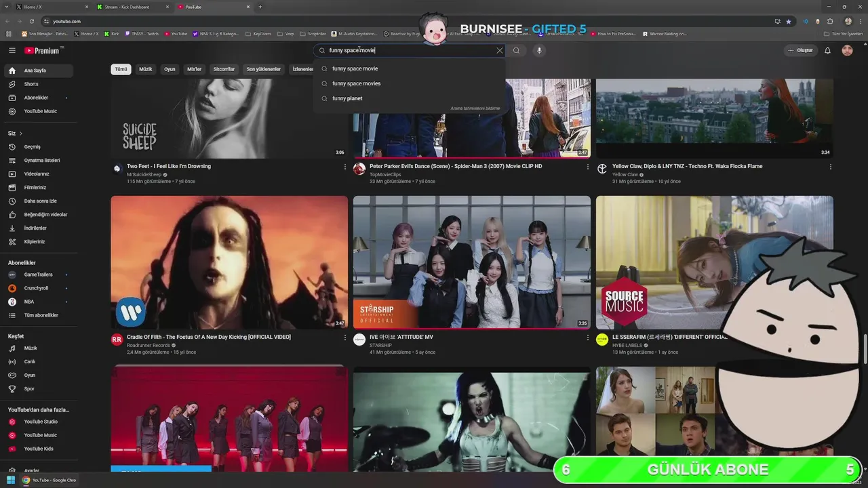Screen dimensions: 868x488
Task: Open Beğendiğim videolar in sidebar
Action: (38, 215)
